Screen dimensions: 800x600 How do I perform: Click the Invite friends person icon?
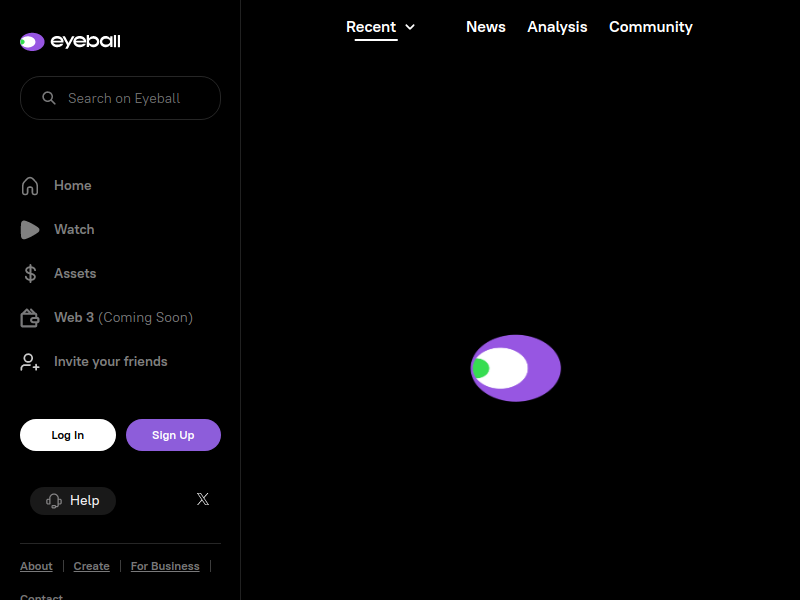point(30,362)
